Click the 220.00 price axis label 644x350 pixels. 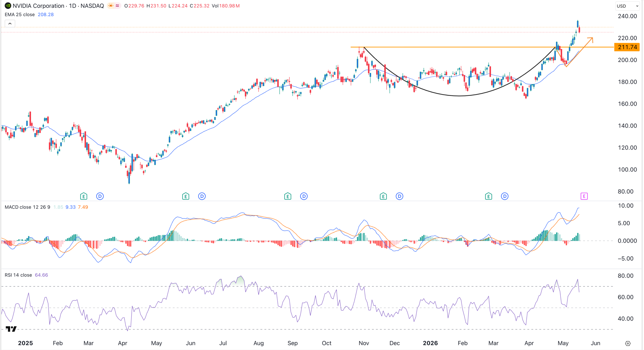(627, 38)
